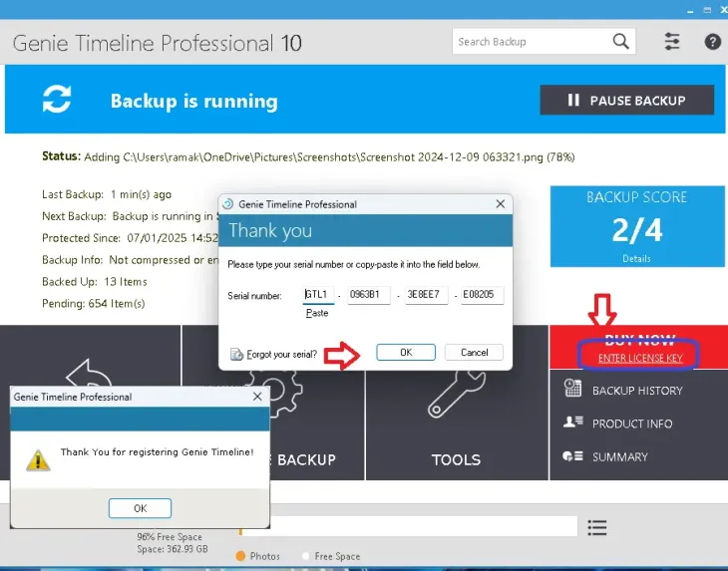Click the search magnifier icon
This screenshot has height=571, width=728.
(x=620, y=42)
